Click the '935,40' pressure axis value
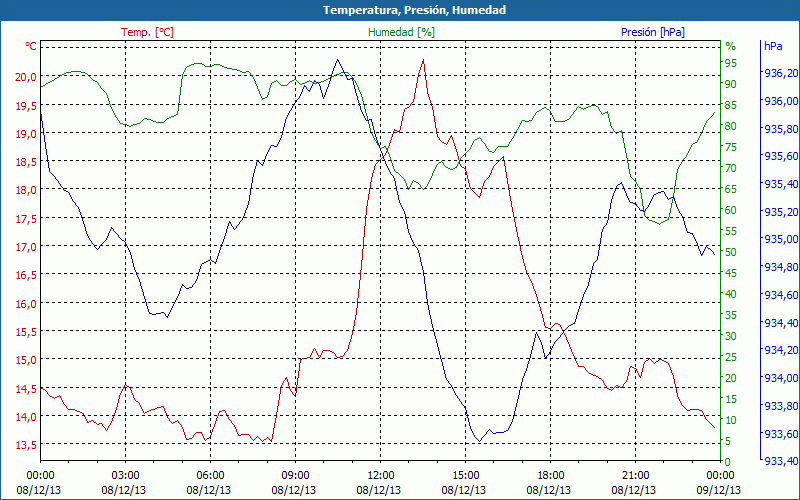Image resolution: width=800 pixels, height=500 pixels. (781, 184)
